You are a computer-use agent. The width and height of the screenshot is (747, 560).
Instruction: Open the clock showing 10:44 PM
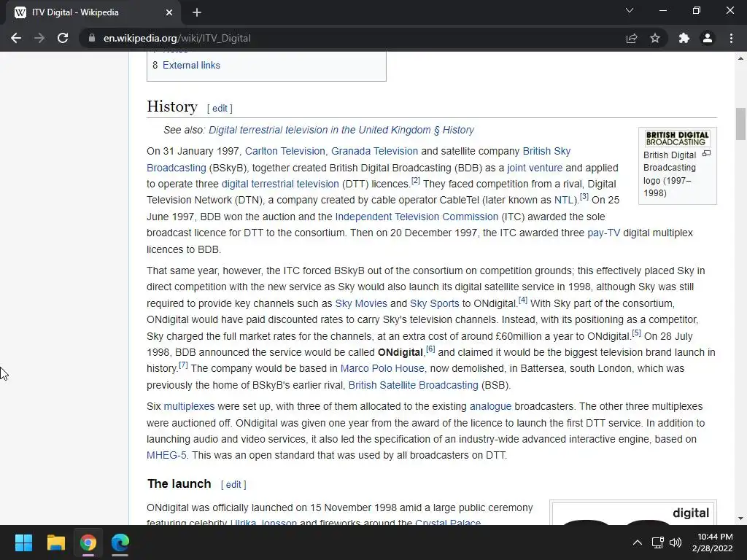[x=712, y=542]
